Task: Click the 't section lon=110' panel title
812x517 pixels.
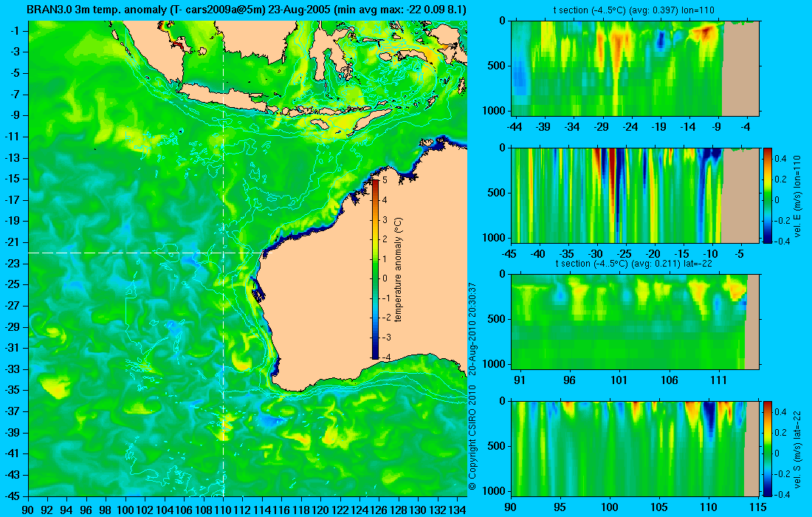Action: click(634, 10)
